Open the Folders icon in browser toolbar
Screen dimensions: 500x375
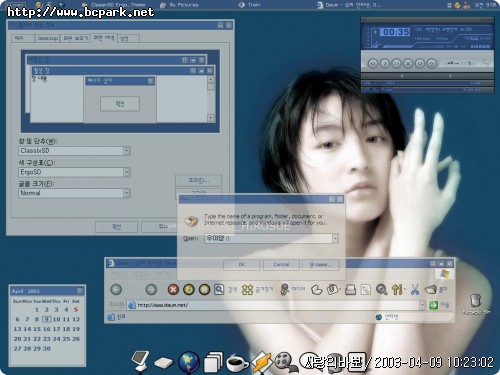coord(431,289)
